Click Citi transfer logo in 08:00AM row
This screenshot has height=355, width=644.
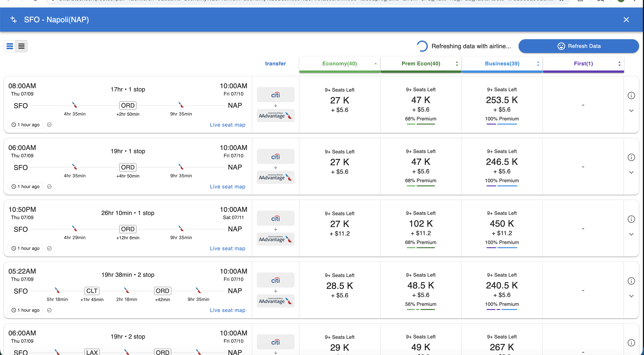point(275,95)
